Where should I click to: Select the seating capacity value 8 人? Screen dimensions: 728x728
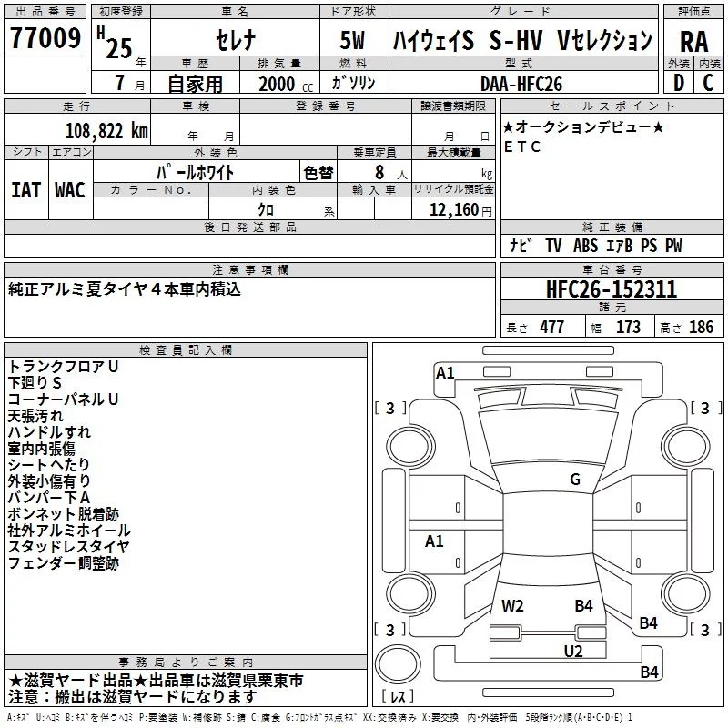tap(391, 173)
